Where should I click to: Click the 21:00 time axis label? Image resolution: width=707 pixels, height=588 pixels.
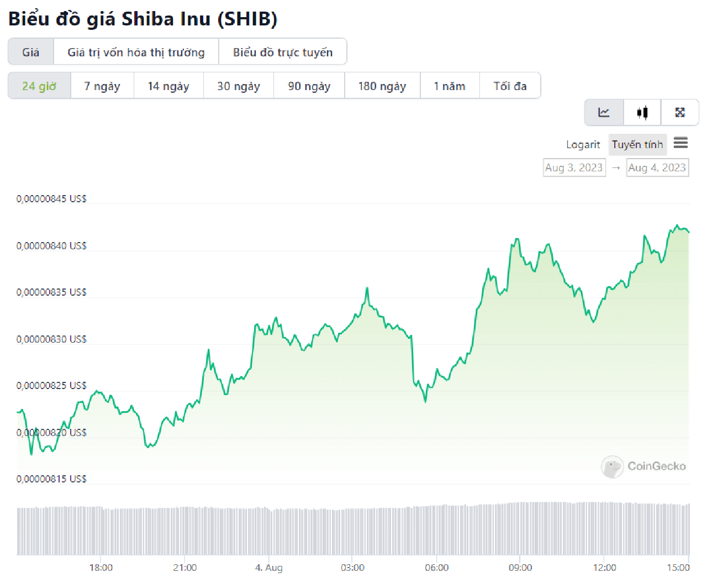pos(184,568)
